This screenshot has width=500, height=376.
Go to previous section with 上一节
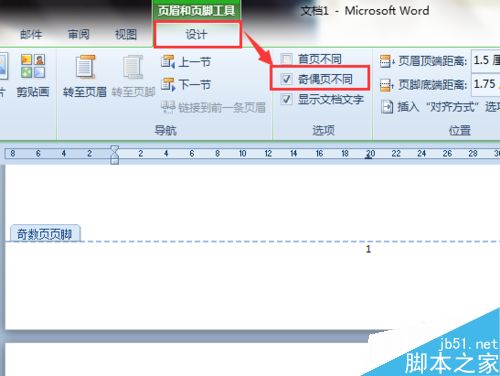point(186,62)
